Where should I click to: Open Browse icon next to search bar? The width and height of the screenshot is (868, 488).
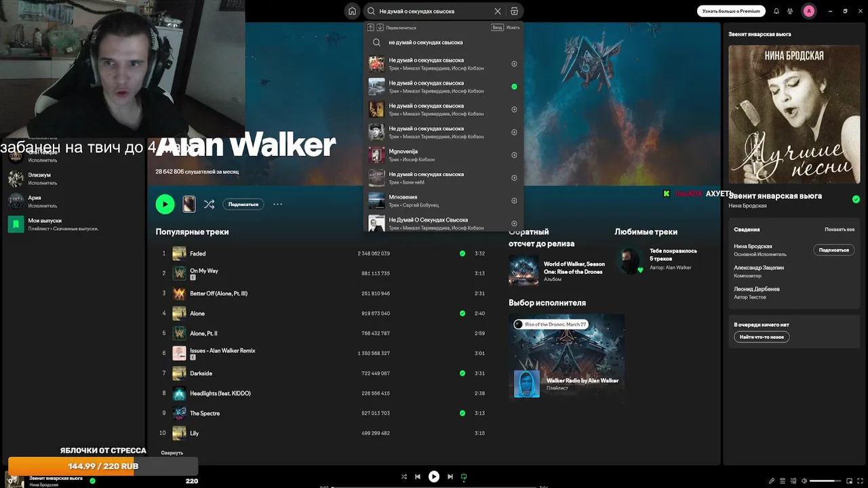pyautogui.click(x=514, y=11)
